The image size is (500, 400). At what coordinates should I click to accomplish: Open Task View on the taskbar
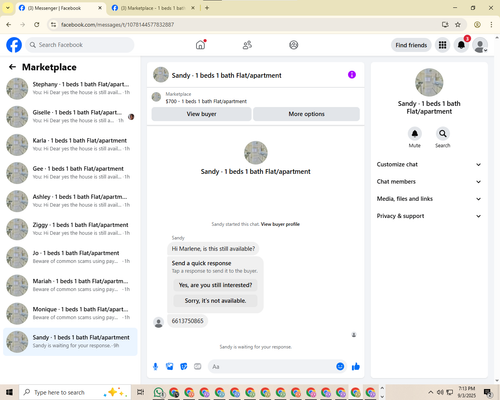coord(141,392)
